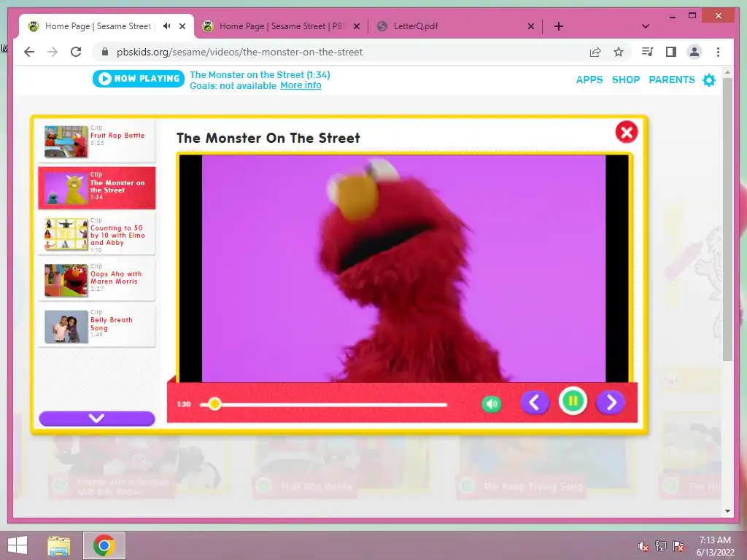The image size is (747, 560).
Task: Play the Fruit Rap Battle clip
Action: click(97, 141)
